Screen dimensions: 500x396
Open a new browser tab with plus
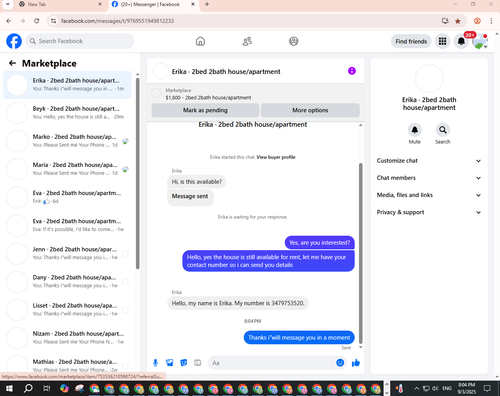207,4
